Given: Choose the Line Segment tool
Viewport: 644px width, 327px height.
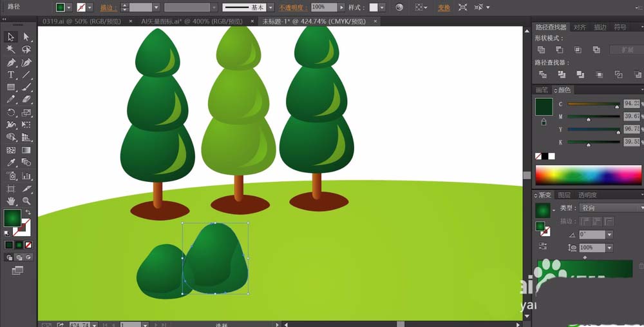Looking at the screenshot, I should pyautogui.click(x=26, y=75).
